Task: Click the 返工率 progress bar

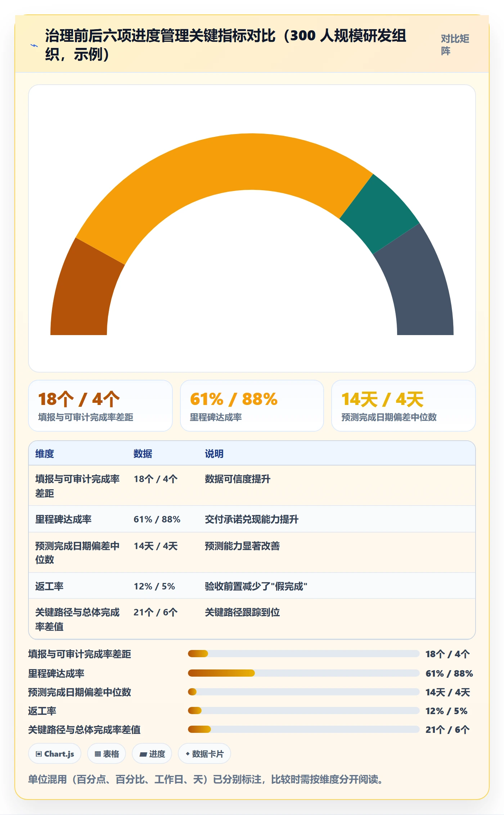Action: click(303, 711)
